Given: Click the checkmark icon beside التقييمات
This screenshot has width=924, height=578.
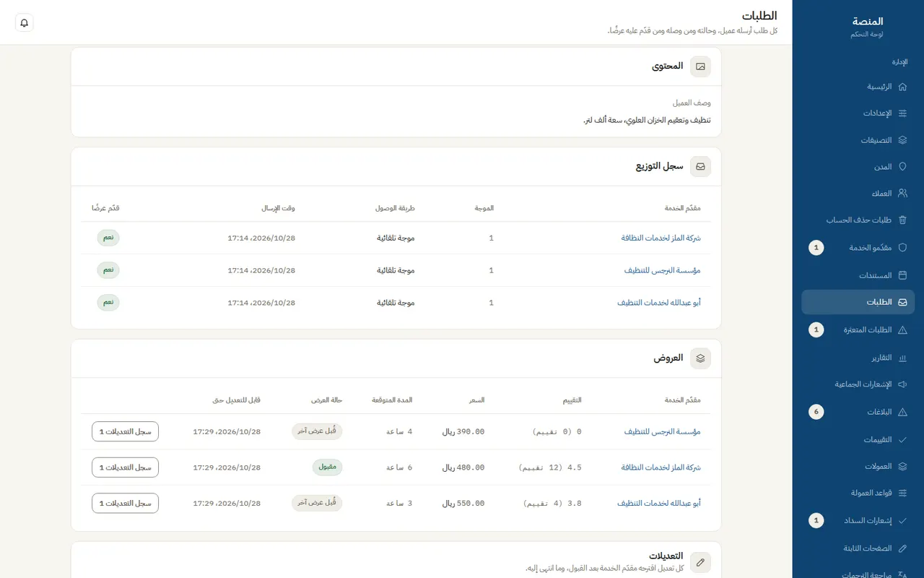Looking at the screenshot, I should [x=902, y=439].
